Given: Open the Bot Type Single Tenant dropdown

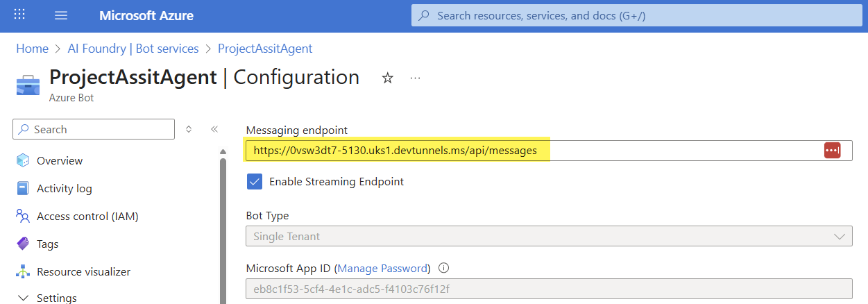Looking at the screenshot, I should 548,236.
